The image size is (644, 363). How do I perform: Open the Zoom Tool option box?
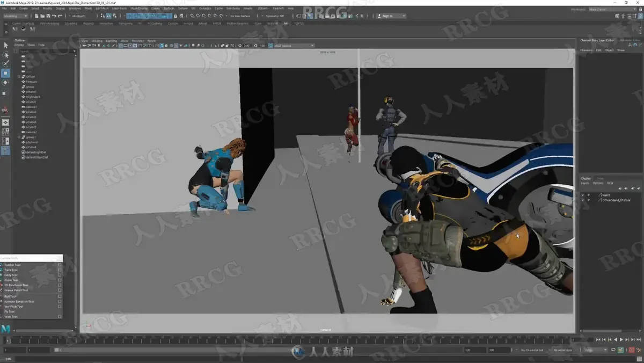tap(60, 280)
